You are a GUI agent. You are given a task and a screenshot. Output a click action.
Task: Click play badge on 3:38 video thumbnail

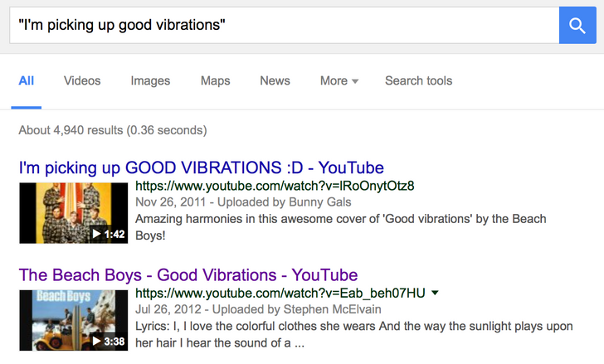tap(108, 340)
